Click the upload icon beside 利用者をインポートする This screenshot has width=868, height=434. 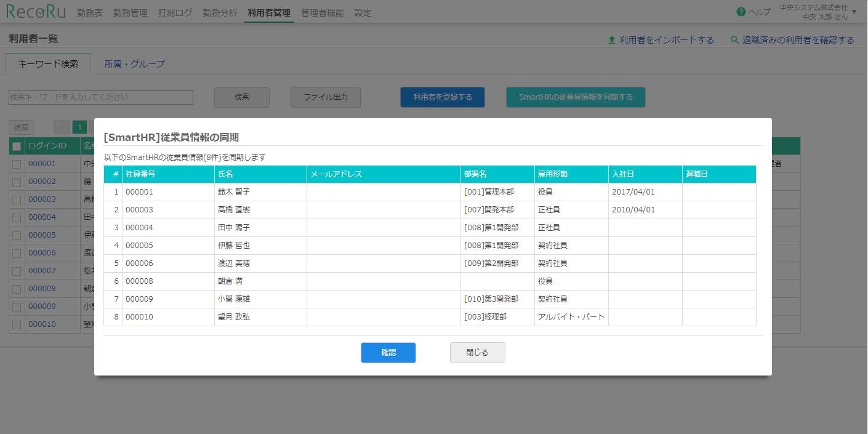(611, 39)
